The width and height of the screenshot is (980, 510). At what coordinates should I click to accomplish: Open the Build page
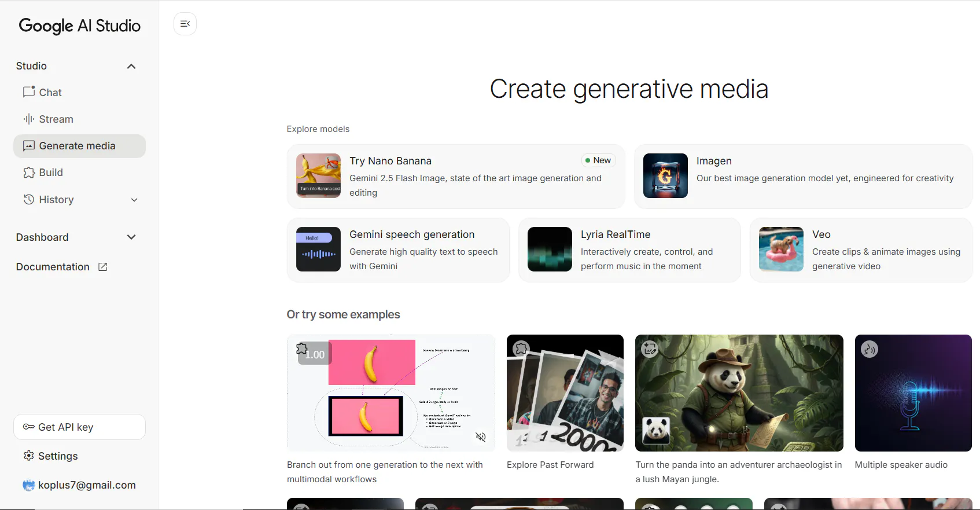(x=79, y=173)
